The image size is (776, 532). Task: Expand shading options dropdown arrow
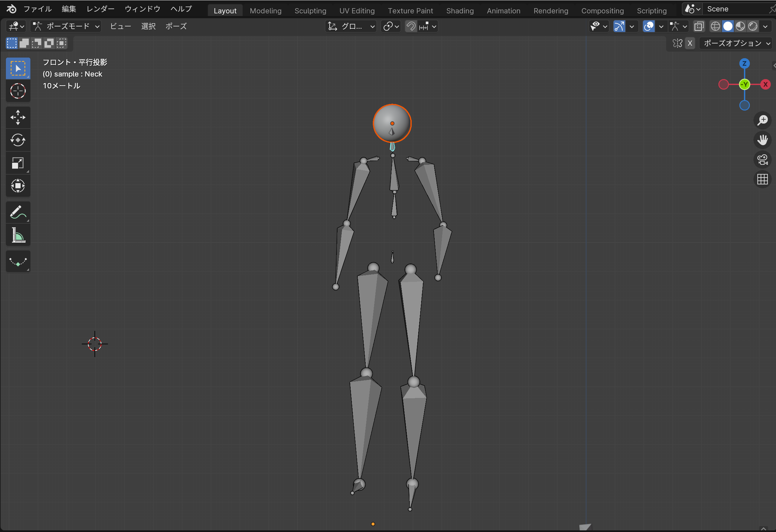pyautogui.click(x=765, y=26)
